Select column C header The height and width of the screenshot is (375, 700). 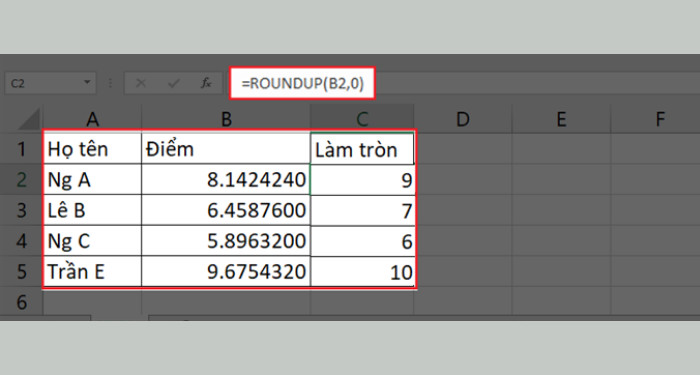(362, 119)
